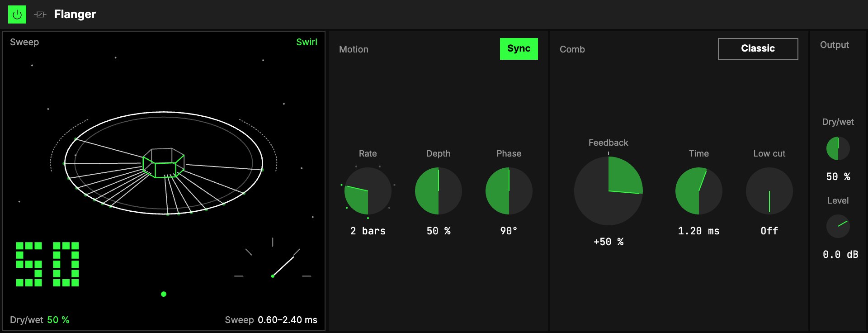Click the Output section label
The image size is (868, 333).
pyautogui.click(x=835, y=45)
